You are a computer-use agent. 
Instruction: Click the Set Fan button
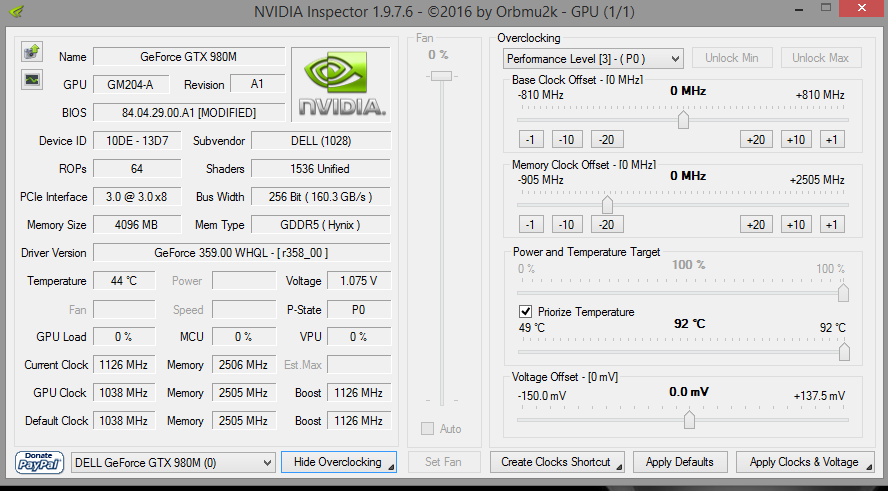pyautogui.click(x=443, y=462)
